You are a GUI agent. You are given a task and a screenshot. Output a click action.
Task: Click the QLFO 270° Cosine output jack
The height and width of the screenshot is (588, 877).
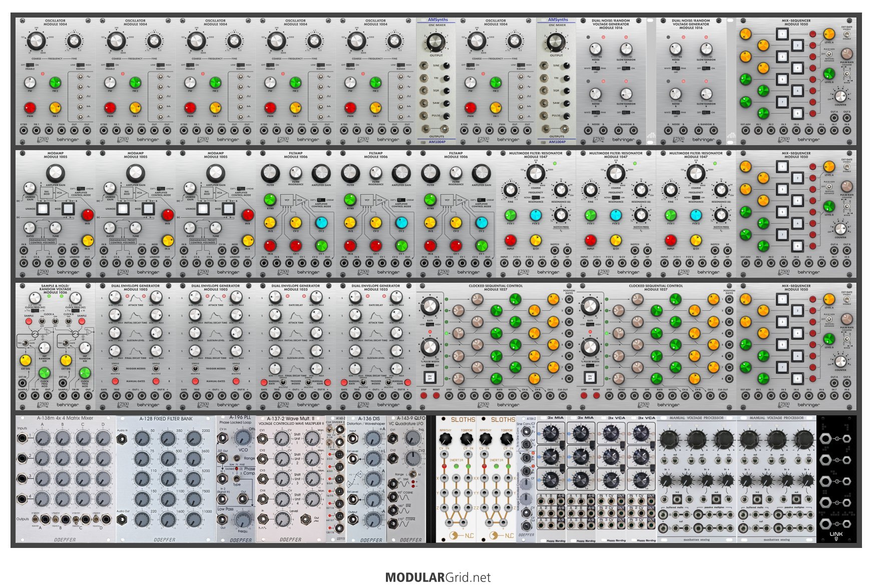coord(393,524)
